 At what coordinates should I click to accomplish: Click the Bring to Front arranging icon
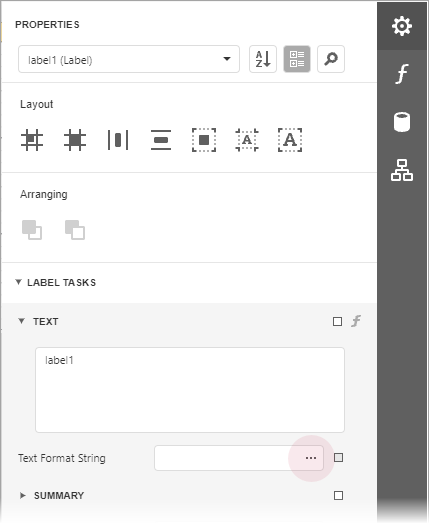[x=32, y=230]
